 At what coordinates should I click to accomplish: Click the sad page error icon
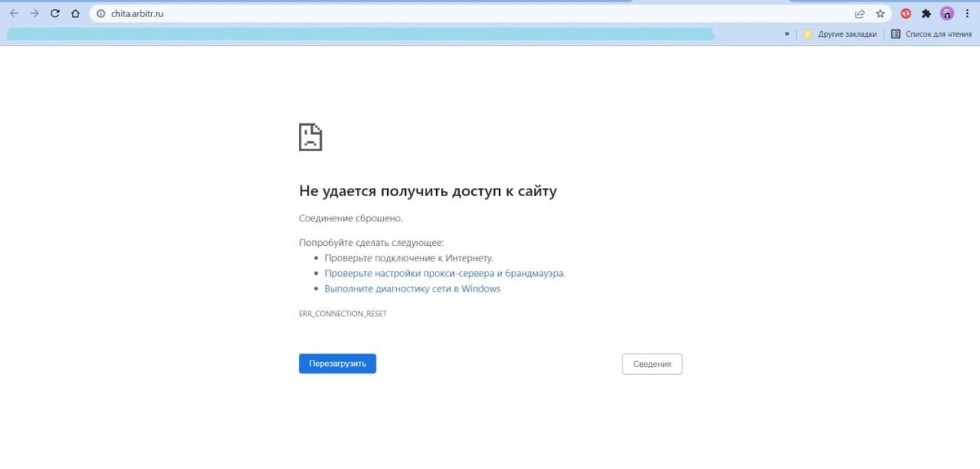pyautogui.click(x=310, y=136)
